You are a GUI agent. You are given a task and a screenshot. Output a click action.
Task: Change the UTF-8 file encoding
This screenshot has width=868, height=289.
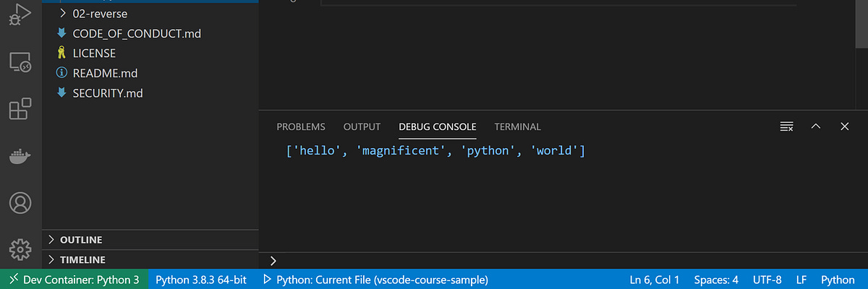pos(767,280)
